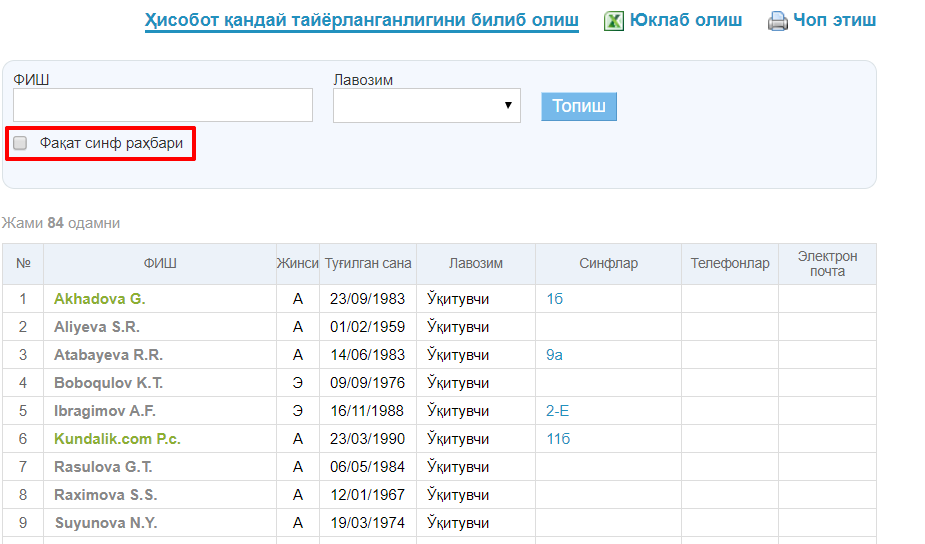This screenshot has height=544, width=925.
Task: Open Suyunova N.Y. profile link
Action: pyautogui.click(x=106, y=523)
